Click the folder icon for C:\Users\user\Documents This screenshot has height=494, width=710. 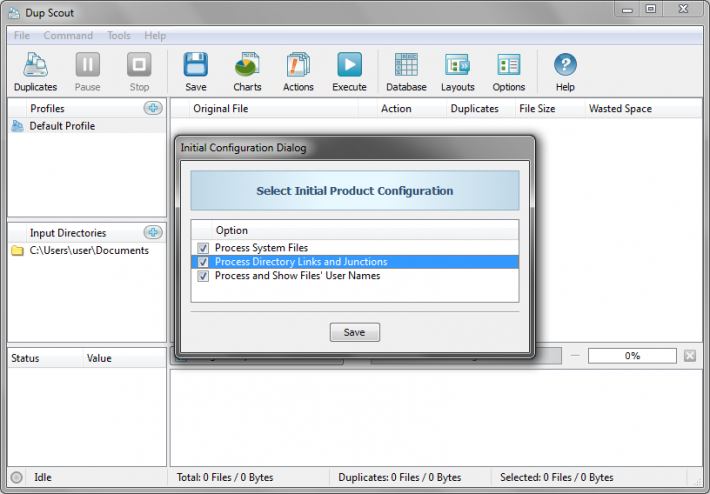point(17,250)
